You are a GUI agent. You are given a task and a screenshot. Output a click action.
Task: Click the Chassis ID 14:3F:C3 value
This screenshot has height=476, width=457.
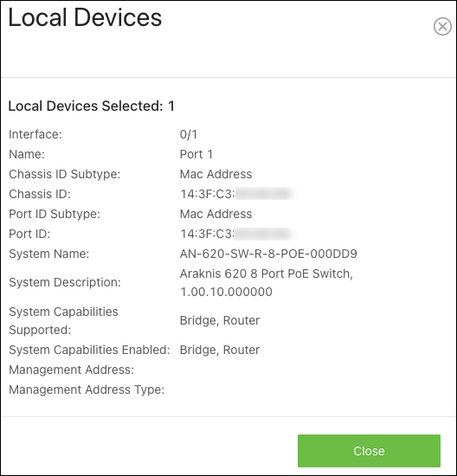click(237, 194)
